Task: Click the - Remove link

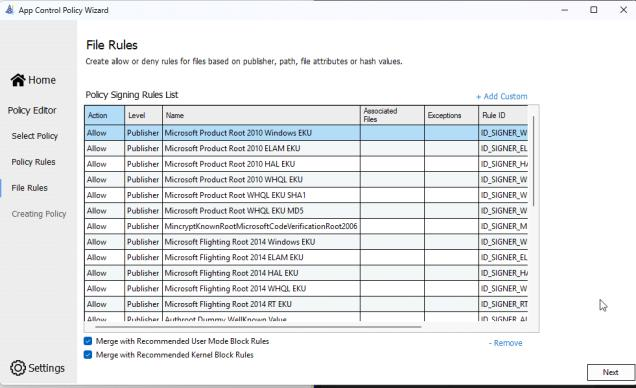Action: [505, 343]
